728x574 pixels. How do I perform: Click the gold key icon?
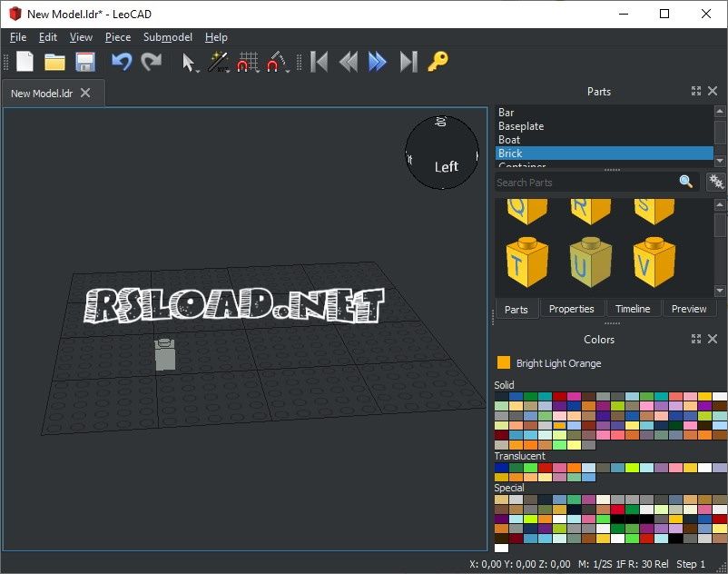tap(438, 62)
